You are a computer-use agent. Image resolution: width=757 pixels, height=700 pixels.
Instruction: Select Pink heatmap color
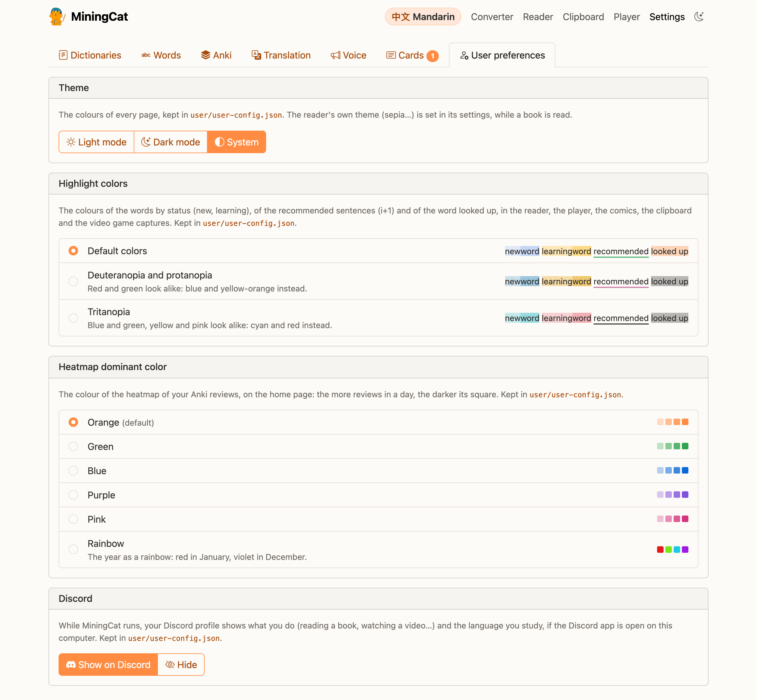point(378,519)
